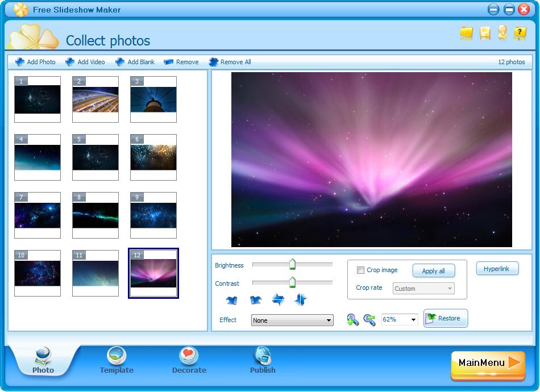Select photo thumbnail number 5
The width and height of the screenshot is (540, 392).
tap(95, 157)
